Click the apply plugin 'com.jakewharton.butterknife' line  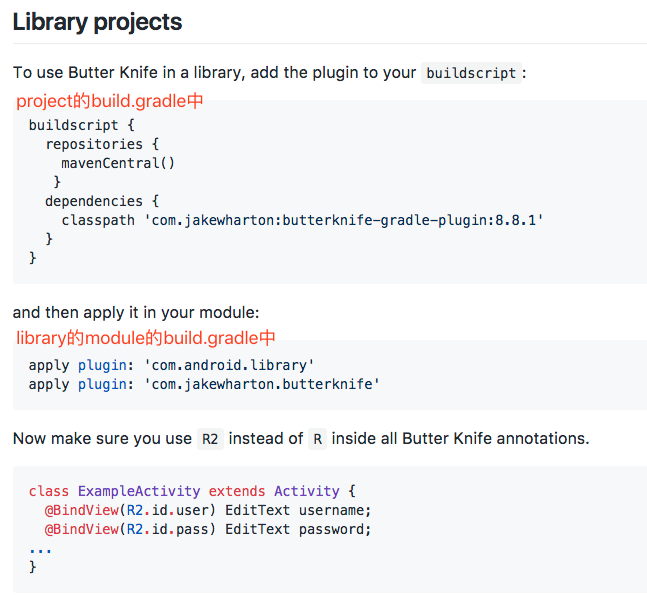point(204,384)
